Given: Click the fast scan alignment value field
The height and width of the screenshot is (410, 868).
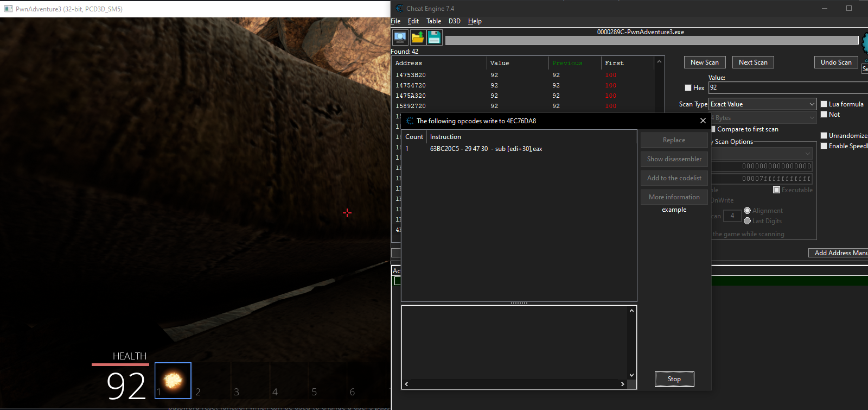Looking at the screenshot, I should coord(732,216).
